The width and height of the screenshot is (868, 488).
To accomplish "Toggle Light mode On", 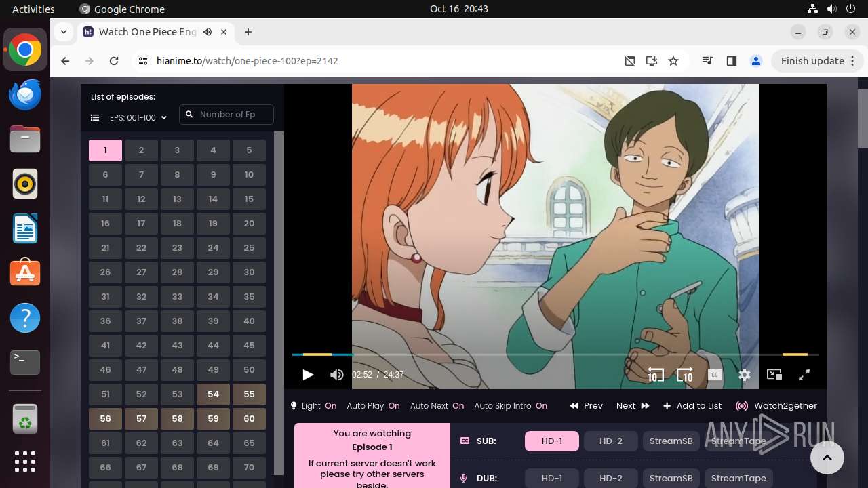I will [x=314, y=406].
